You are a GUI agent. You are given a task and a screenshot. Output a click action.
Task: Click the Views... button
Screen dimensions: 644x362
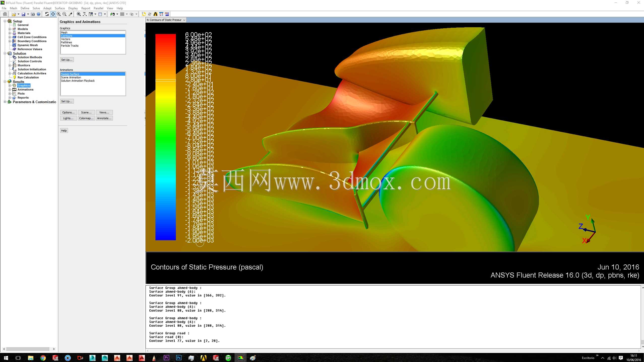click(104, 112)
